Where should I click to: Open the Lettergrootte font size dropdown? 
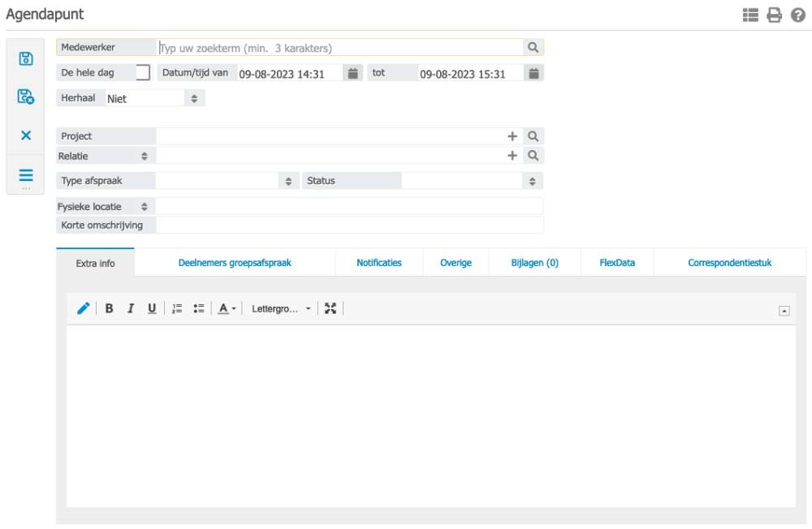click(x=281, y=308)
